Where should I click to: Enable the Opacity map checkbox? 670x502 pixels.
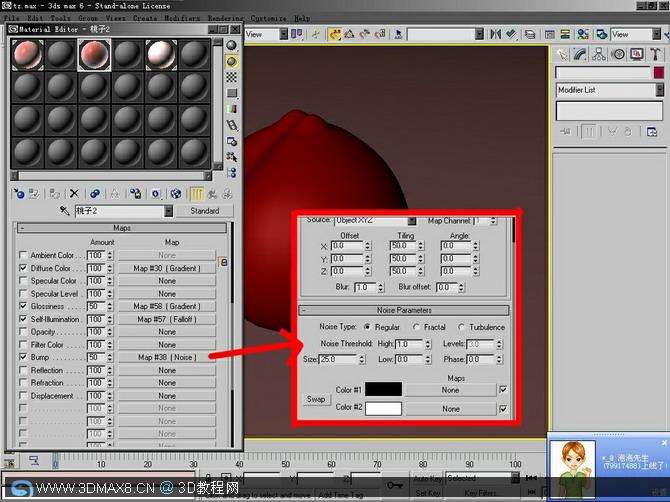point(23,332)
